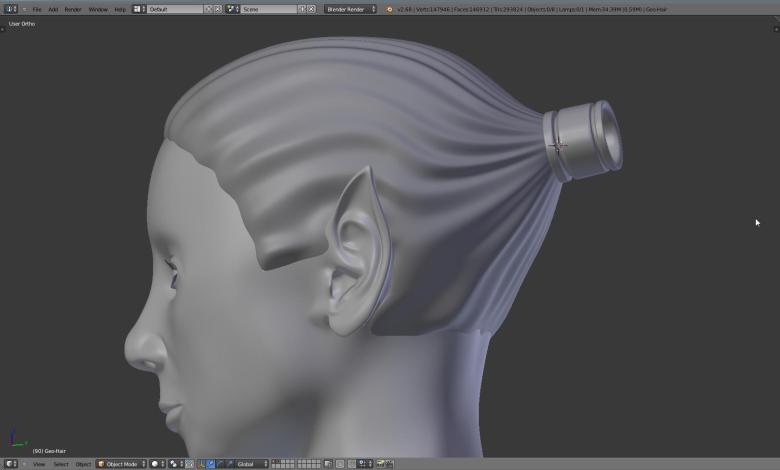The image size is (780, 470).
Task: Toggle the 3D manipulator widget
Action: pos(202,464)
